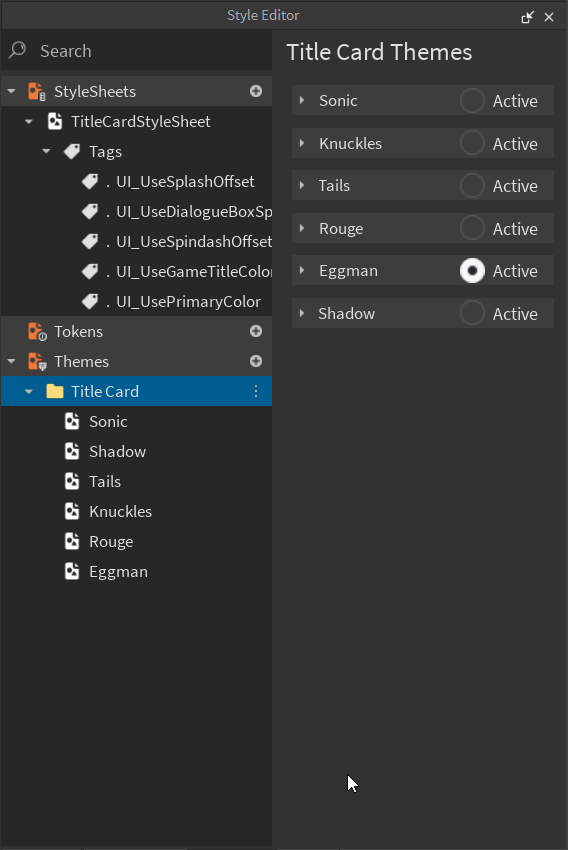This screenshot has width=568, height=850.
Task: Select Tails in Title Card tree
Action: click(x=105, y=481)
